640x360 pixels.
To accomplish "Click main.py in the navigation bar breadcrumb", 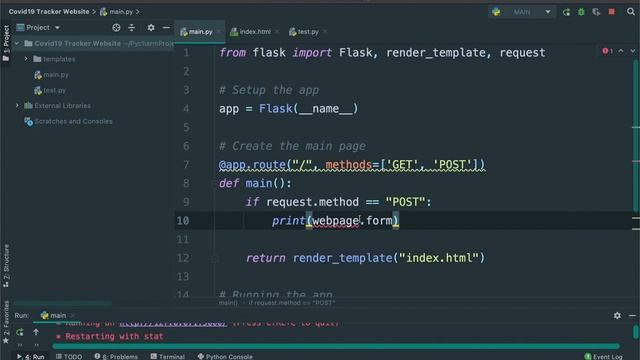I will tap(117, 12).
